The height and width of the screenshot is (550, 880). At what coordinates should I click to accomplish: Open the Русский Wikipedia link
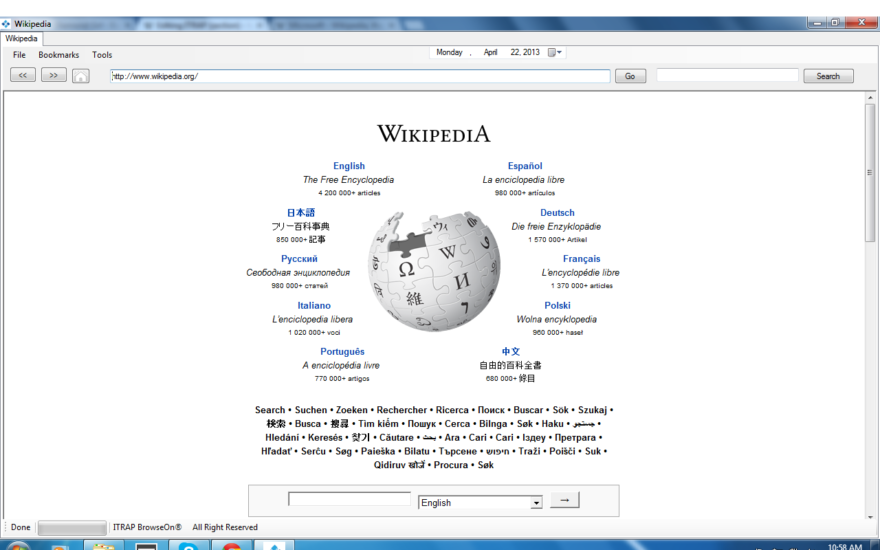pos(299,259)
